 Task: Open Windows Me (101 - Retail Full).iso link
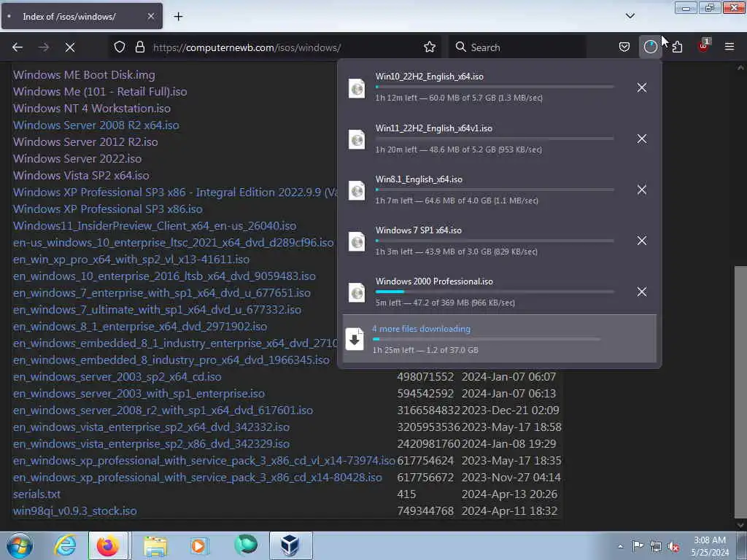100,92
